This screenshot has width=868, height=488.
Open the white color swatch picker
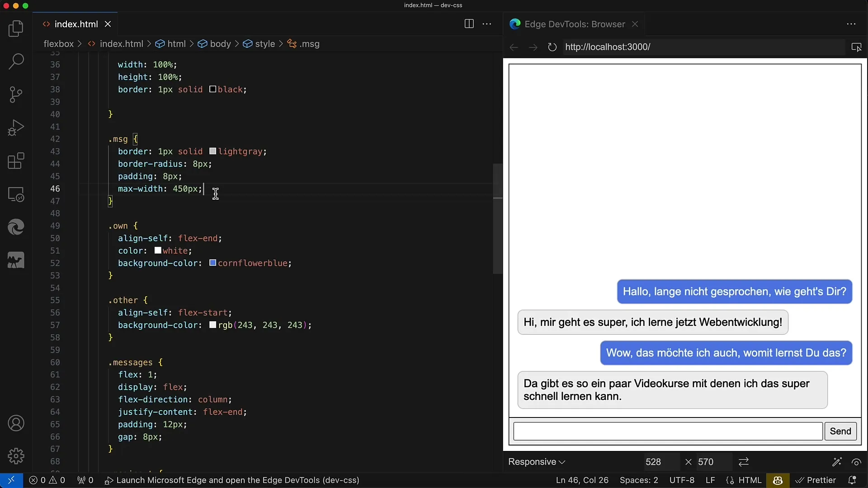tap(158, 250)
